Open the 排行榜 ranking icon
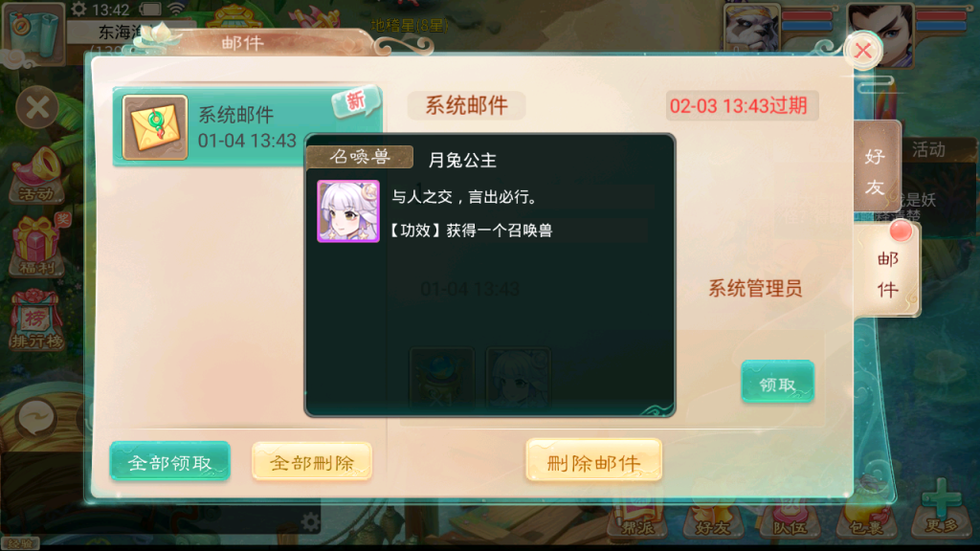980x551 pixels. pyautogui.click(x=36, y=321)
